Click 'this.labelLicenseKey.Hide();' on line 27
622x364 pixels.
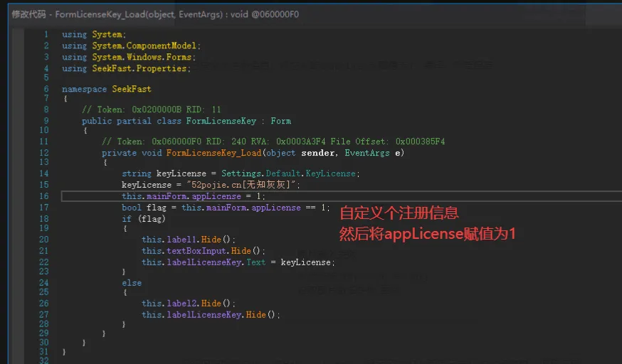[x=211, y=315]
